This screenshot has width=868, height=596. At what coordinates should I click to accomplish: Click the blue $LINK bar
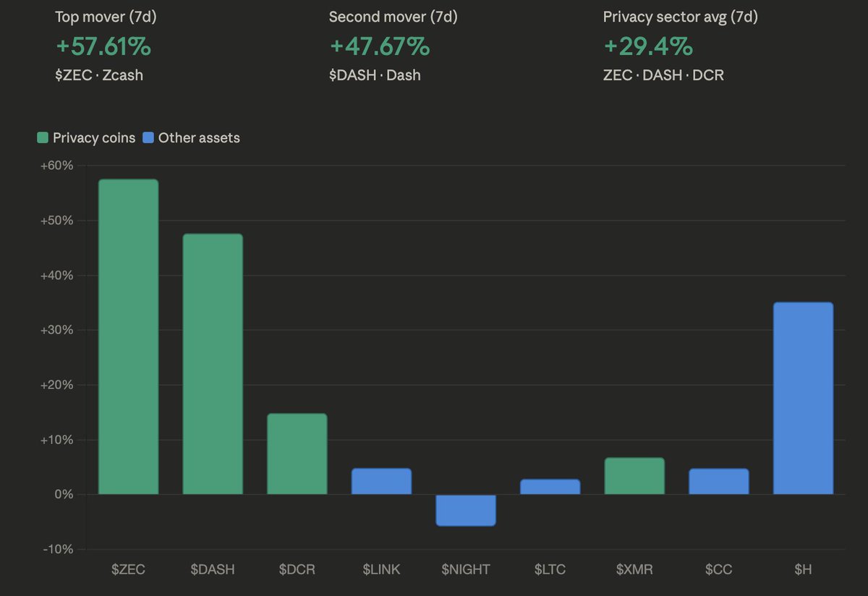[x=381, y=481]
